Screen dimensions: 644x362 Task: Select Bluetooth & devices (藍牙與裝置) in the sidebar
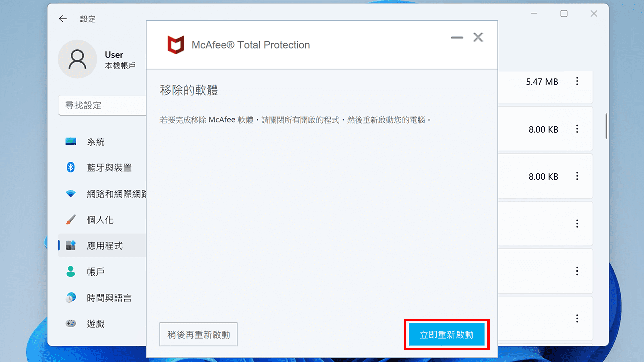coord(102,167)
